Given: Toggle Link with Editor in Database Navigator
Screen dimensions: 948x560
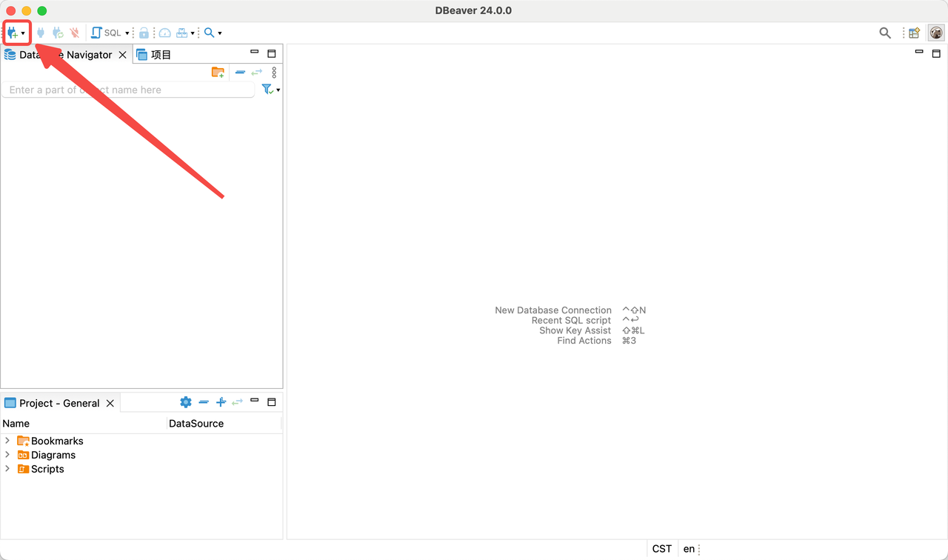Looking at the screenshot, I should 257,72.
